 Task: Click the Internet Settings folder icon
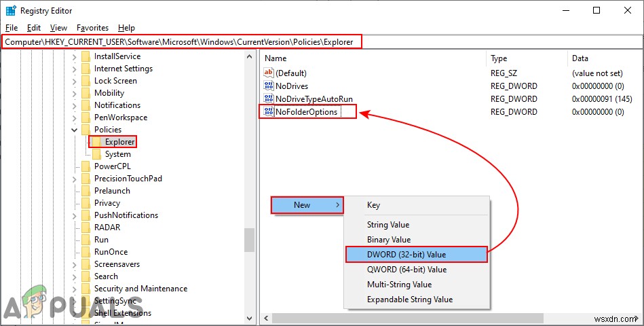[x=86, y=69]
